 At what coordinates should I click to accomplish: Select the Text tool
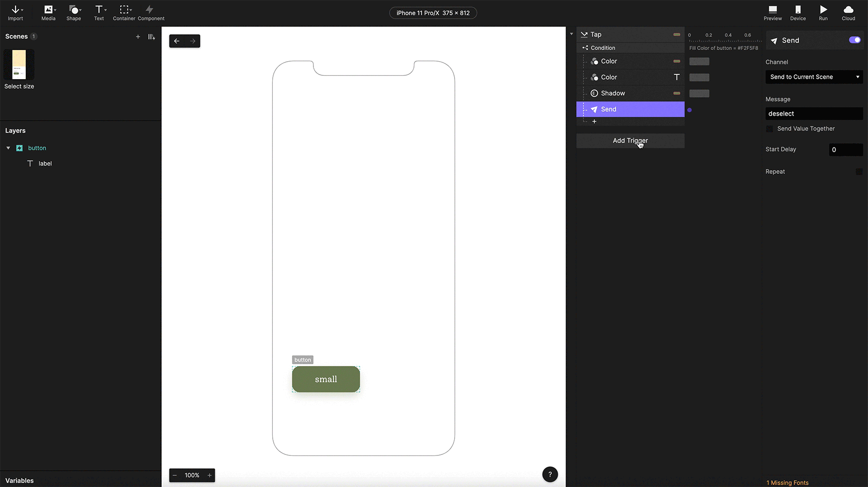tap(99, 13)
